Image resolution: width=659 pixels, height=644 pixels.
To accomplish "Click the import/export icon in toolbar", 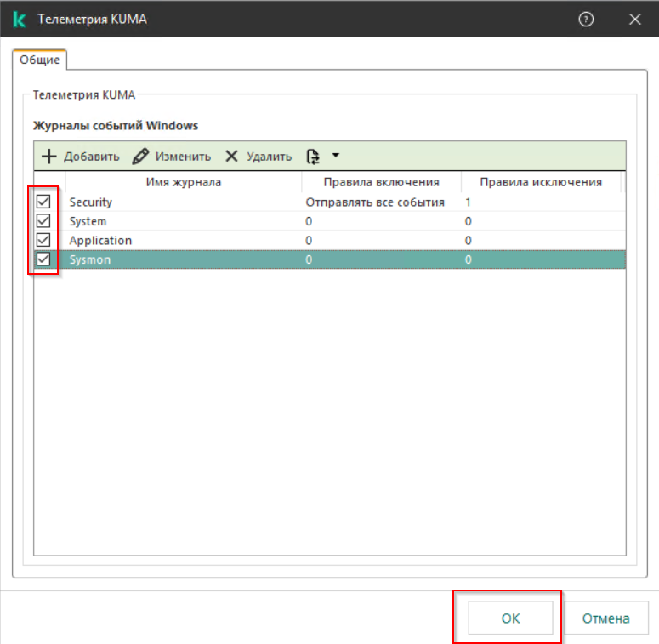I will (313, 157).
